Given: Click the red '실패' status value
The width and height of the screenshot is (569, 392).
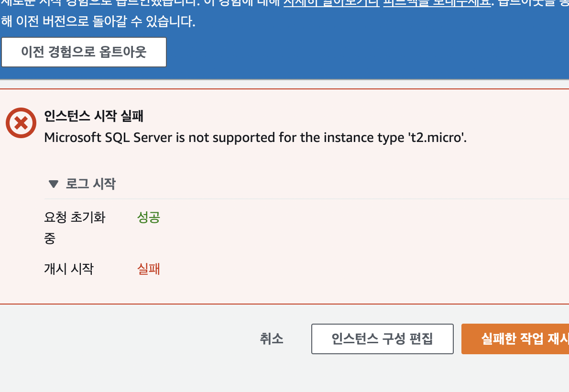Looking at the screenshot, I should point(149,269).
